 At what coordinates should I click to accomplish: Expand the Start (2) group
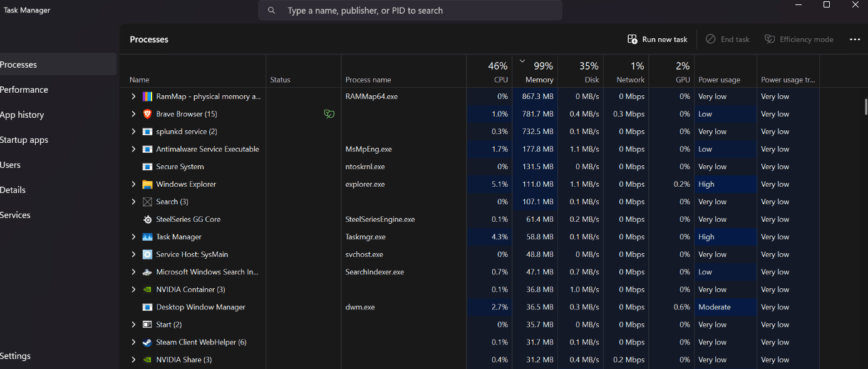point(133,325)
